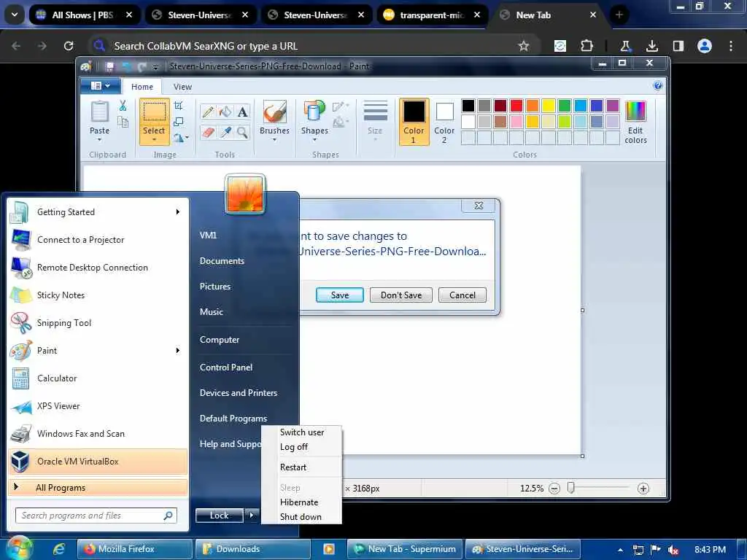Viewport: 747px width, 560px height.
Task: Open Control Panel from Start menu
Action: (x=226, y=367)
